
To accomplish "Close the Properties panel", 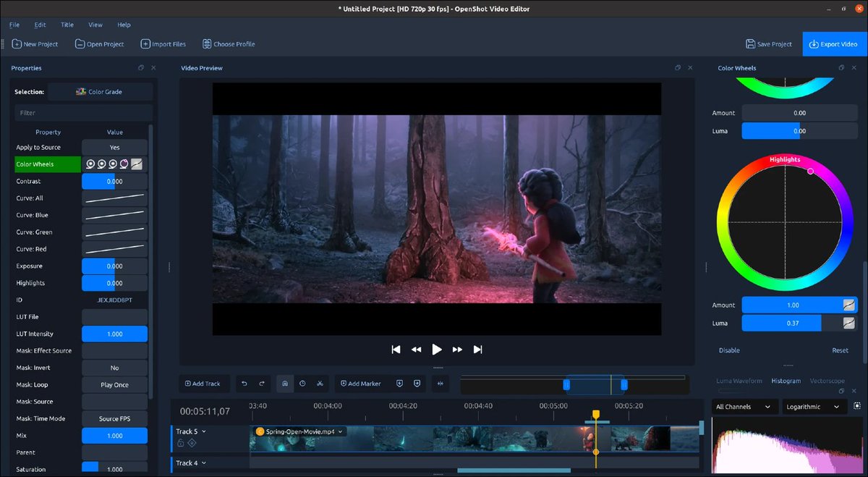I will tap(153, 68).
